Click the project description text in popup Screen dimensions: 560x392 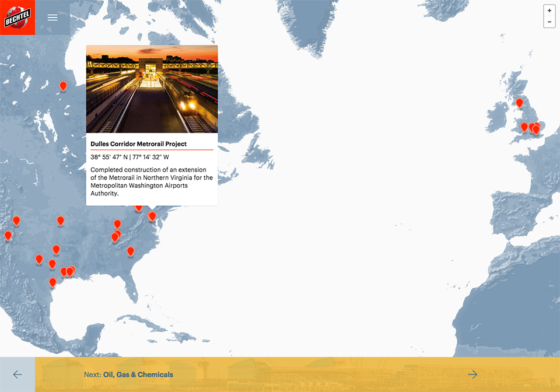point(151,181)
